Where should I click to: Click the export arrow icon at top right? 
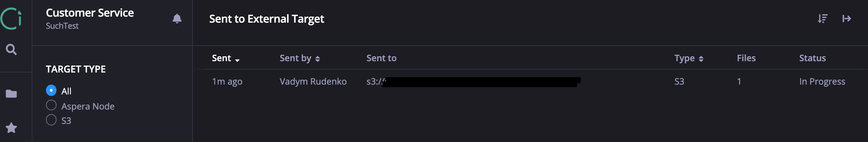(x=847, y=19)
